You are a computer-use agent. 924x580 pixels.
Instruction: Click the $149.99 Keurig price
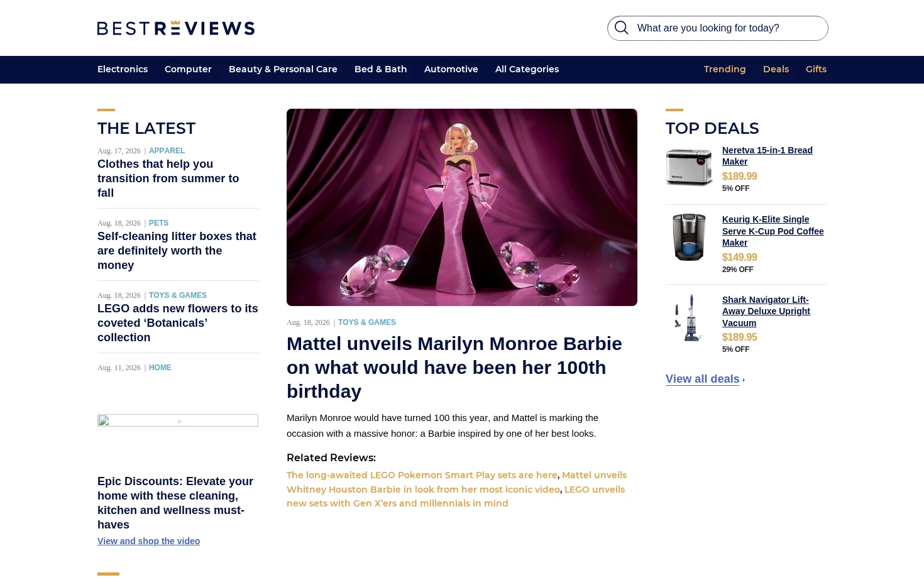(740, 258)
